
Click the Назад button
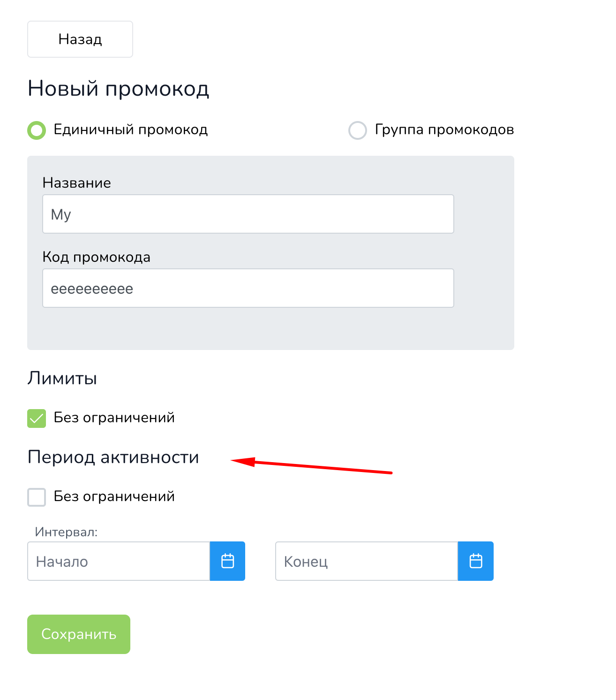tap(80, 39)
